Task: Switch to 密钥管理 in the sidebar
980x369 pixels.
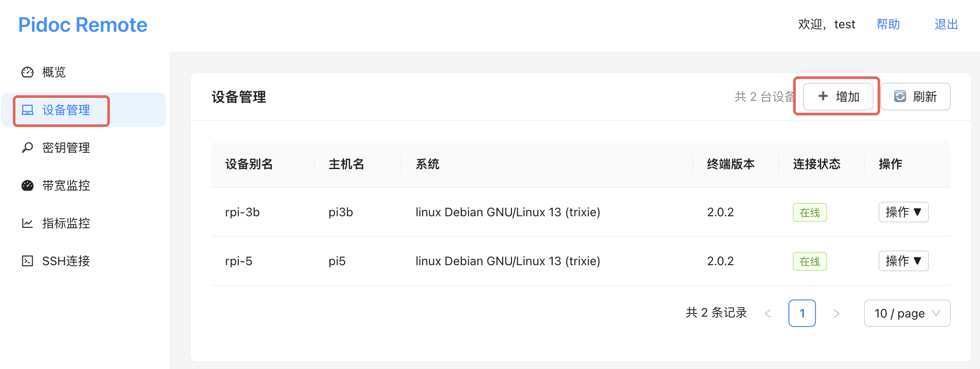Action: pyautogui.click(x=66, y=148)
